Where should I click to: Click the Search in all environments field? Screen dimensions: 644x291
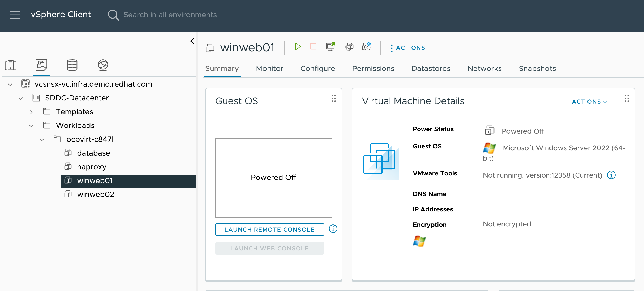[x=170, y=15]
